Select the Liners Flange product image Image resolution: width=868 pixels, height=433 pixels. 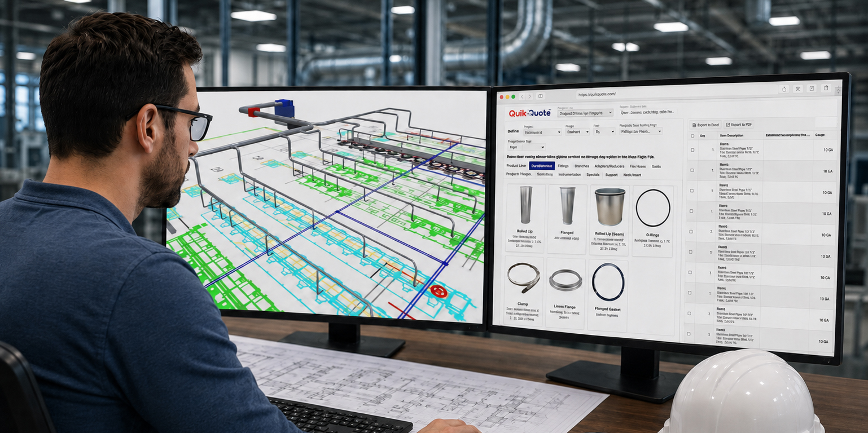(x=565, y=280)
